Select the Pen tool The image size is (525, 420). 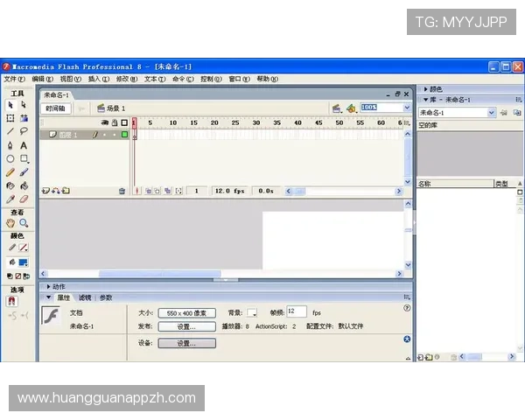pyautogui.click(x=10, y=145)
